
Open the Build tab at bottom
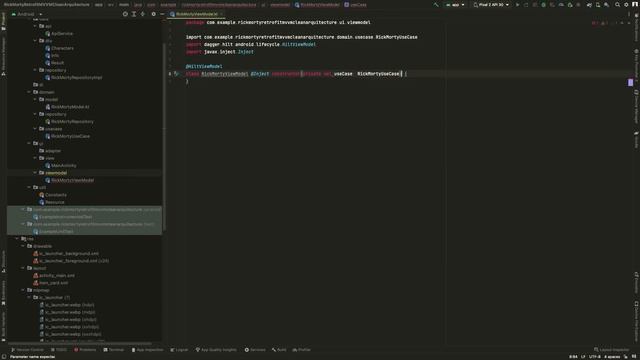[x=279, y=350]
